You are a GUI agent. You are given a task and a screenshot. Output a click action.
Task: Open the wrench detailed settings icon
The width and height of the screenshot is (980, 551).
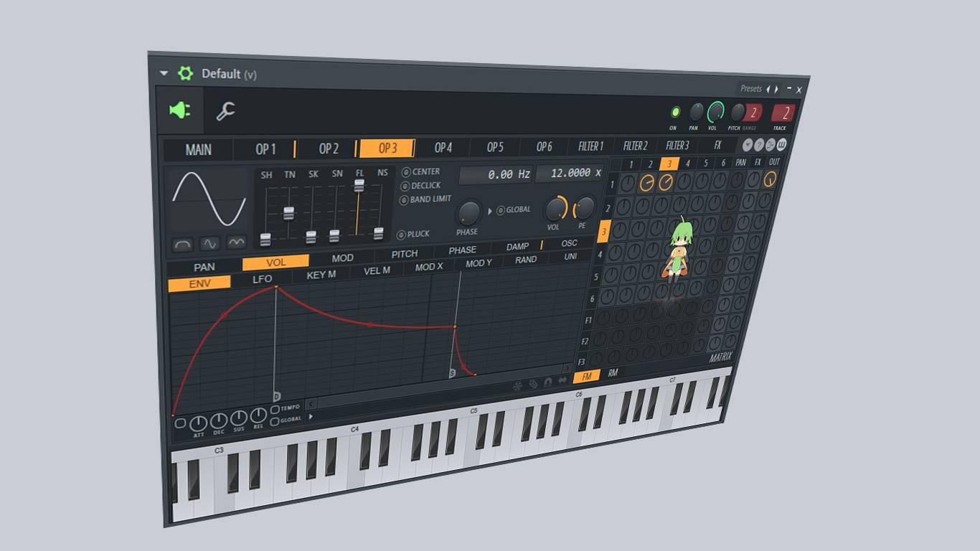tap(226, 111)
